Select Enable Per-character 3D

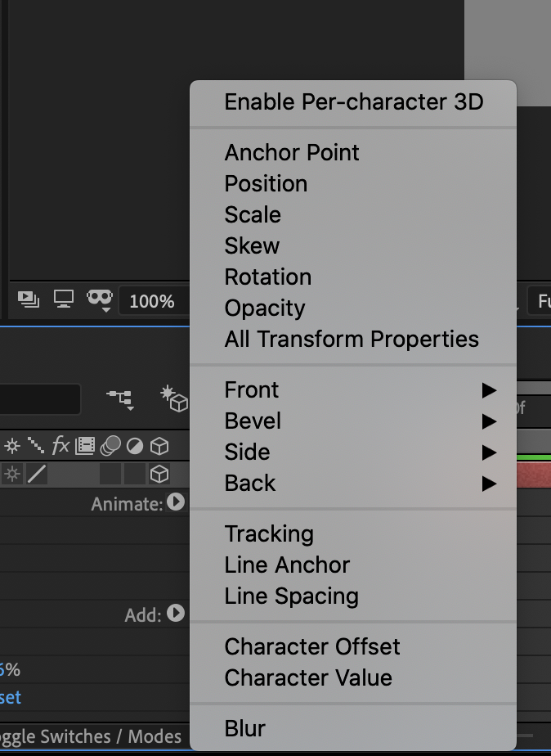pos(352,101)
